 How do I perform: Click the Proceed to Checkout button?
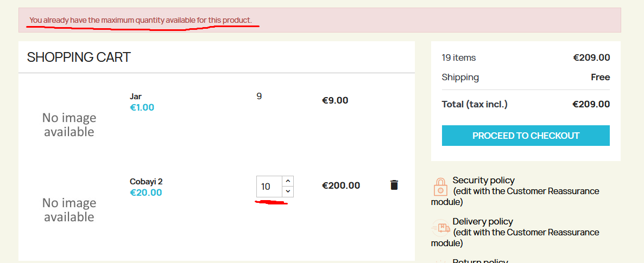click(x=526, y=136)
